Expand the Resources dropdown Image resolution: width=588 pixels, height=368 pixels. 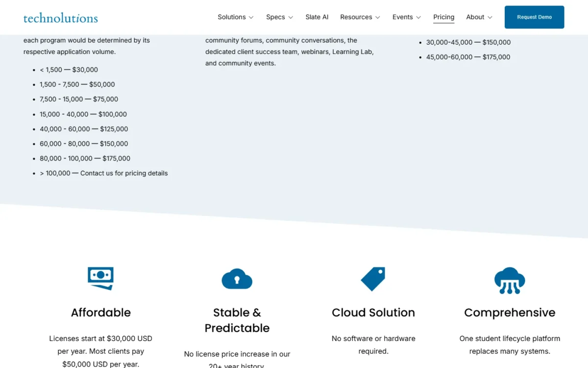pyautogui.click(x=360, y=17)
